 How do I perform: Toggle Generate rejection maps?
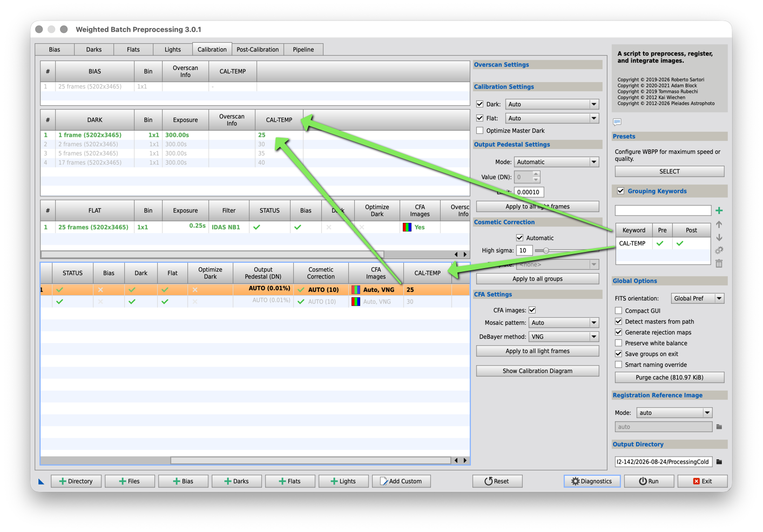(618, 332)
